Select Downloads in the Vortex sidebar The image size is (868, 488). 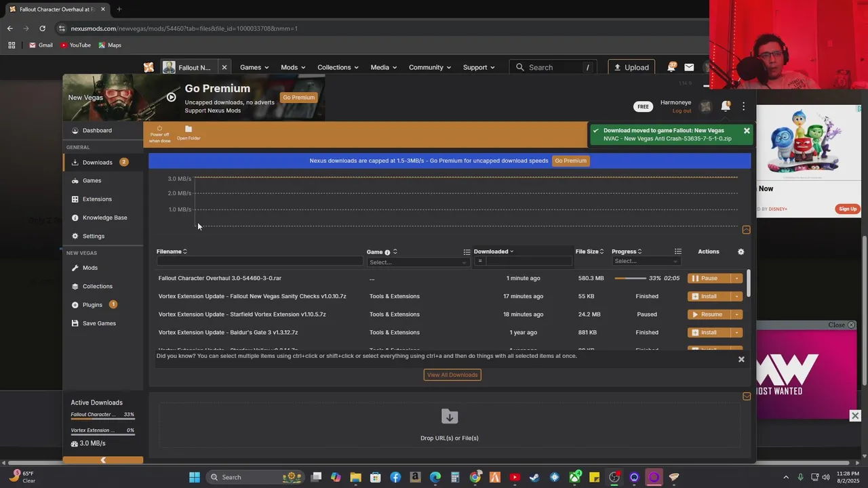point(103,162)
